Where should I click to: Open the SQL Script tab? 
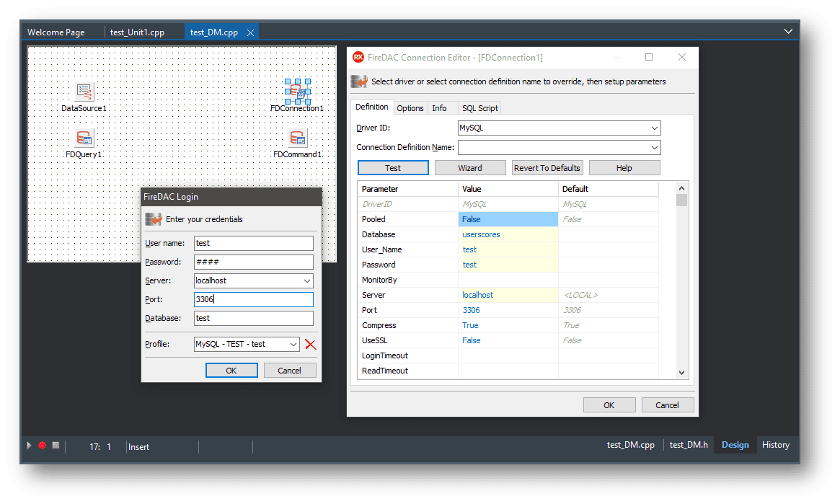[x=480, y=108]
